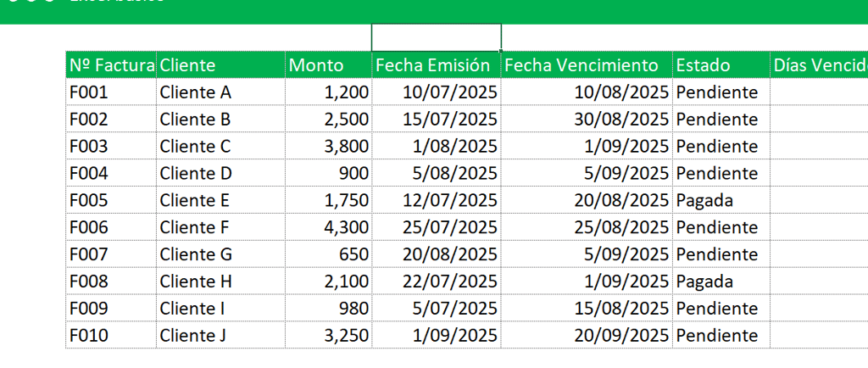Screen dimensions: 868x368
Task: Select invoice cell F001
Action: coord(111,92)
